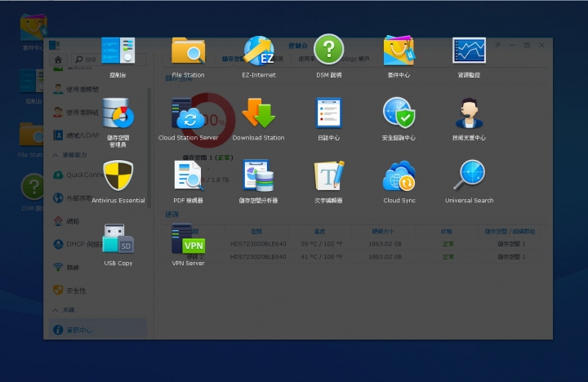The width and height of the screenshot is (588, 382).
Task: Sort the disk table by 狀態 column
Action: pos(446,232)
